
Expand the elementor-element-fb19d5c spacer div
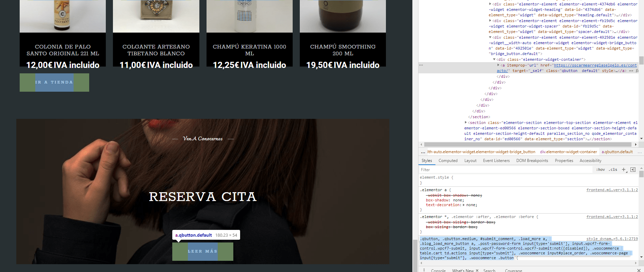point(490,20)
